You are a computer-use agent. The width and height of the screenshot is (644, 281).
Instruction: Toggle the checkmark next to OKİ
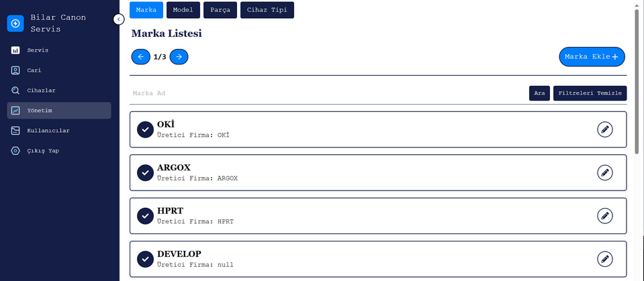[145, 129]
